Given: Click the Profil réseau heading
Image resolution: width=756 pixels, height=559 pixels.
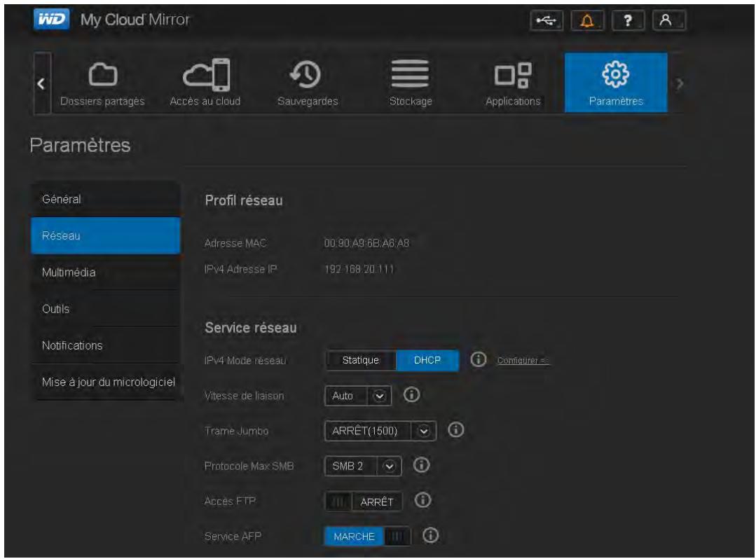Looking at the screenshot, I should (x=244, y=200).
